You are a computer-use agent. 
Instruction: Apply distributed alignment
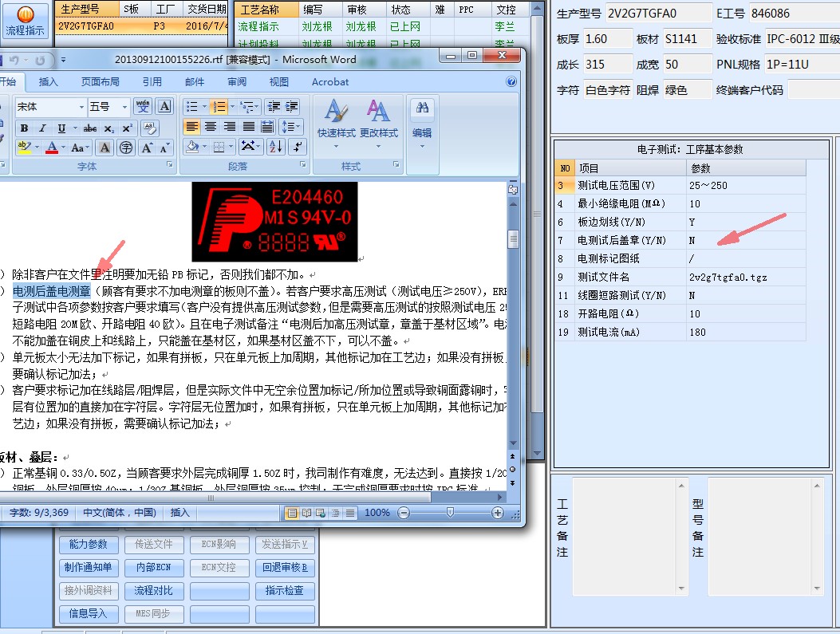267,127
